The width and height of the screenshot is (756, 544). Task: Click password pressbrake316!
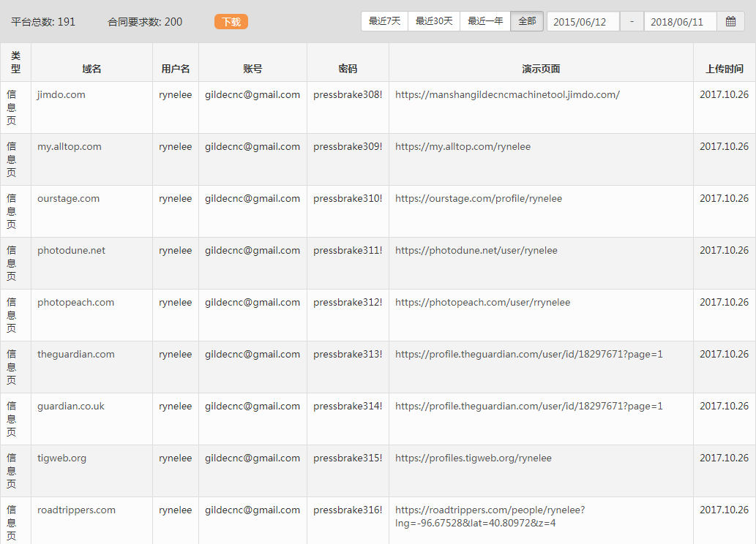pyautogui.click(x=348, y=510)
